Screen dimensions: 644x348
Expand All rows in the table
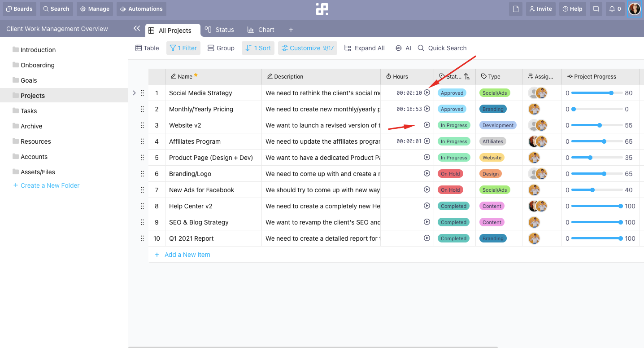click(364, 48)
